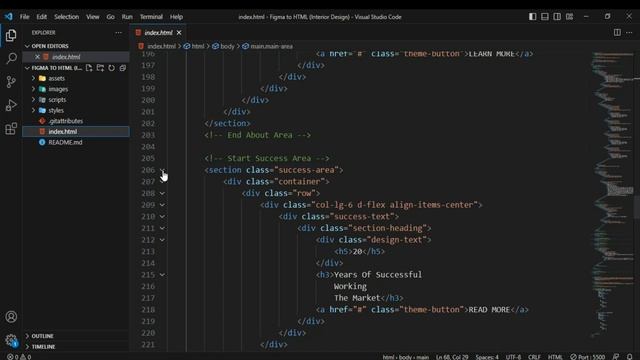
Task: Fold code at line 210 success-text div
Action: point(162,217)
